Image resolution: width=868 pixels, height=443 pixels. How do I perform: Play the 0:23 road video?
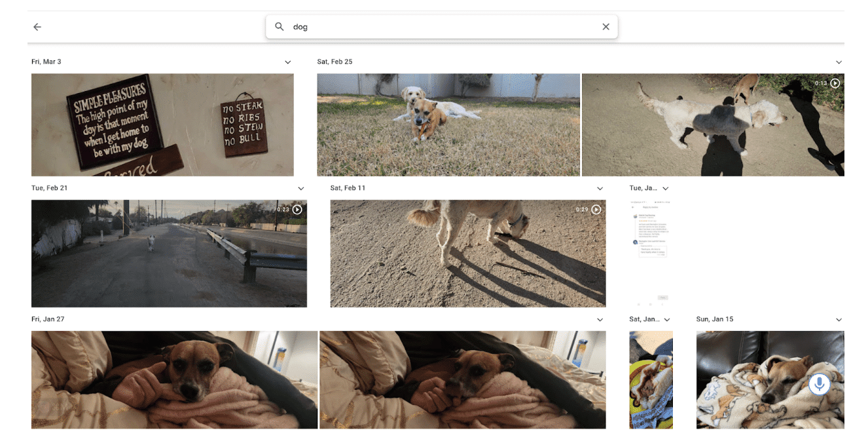click(x=297, y=210)
